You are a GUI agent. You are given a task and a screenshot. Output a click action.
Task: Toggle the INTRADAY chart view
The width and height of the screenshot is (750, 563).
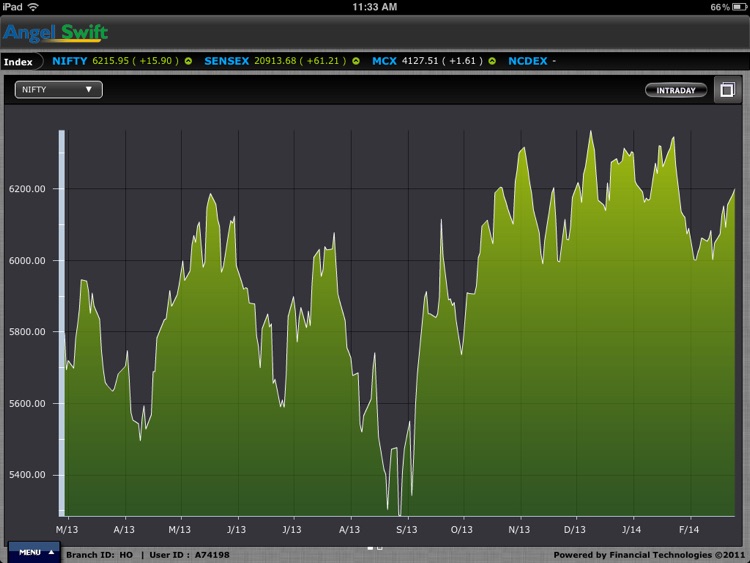click(676, 91)
